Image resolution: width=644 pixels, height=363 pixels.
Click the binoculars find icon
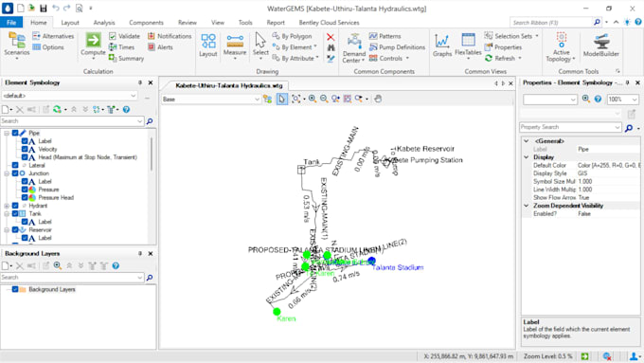coord(331,47)
